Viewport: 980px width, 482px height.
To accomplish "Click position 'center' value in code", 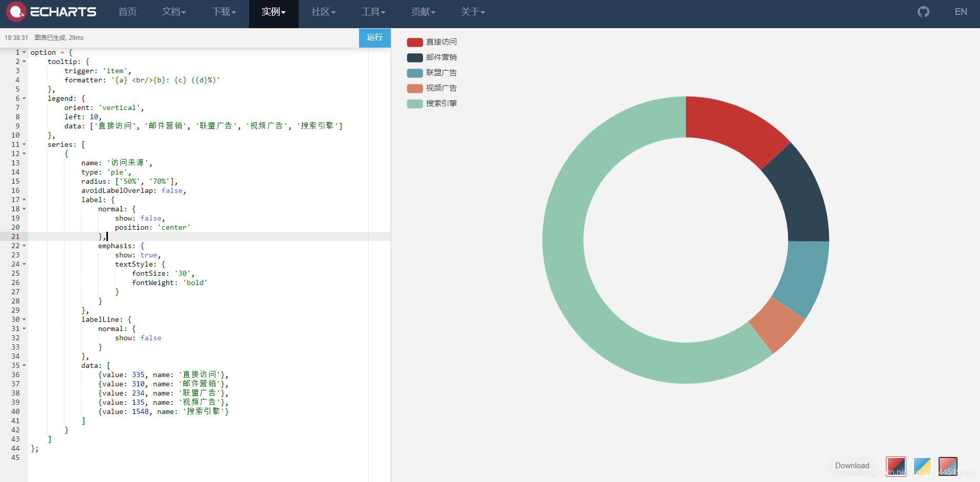I will [174, 227].
